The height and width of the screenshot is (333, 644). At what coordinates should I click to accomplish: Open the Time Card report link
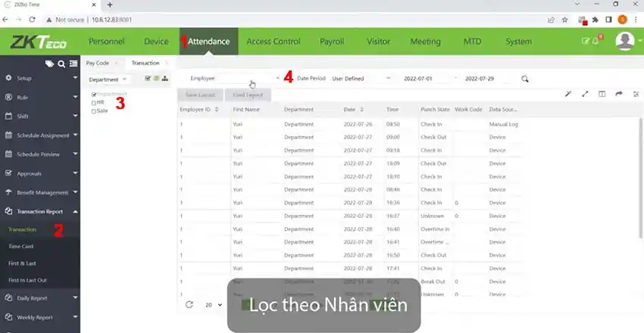pos(21,247)
